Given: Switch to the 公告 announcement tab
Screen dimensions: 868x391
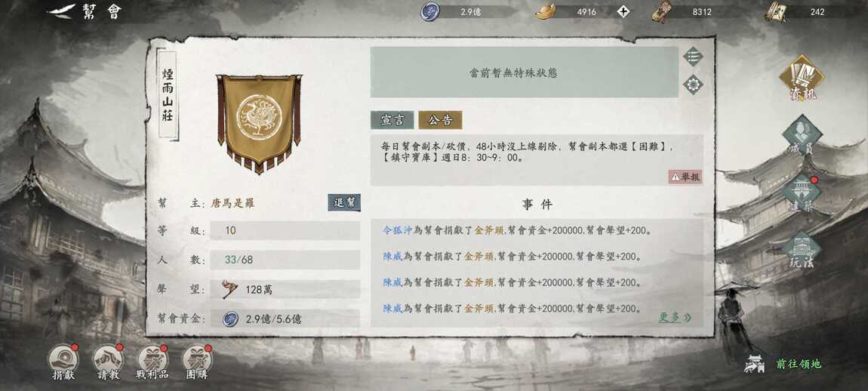Looking at the screenshot, I should click(x=440, y=119).
